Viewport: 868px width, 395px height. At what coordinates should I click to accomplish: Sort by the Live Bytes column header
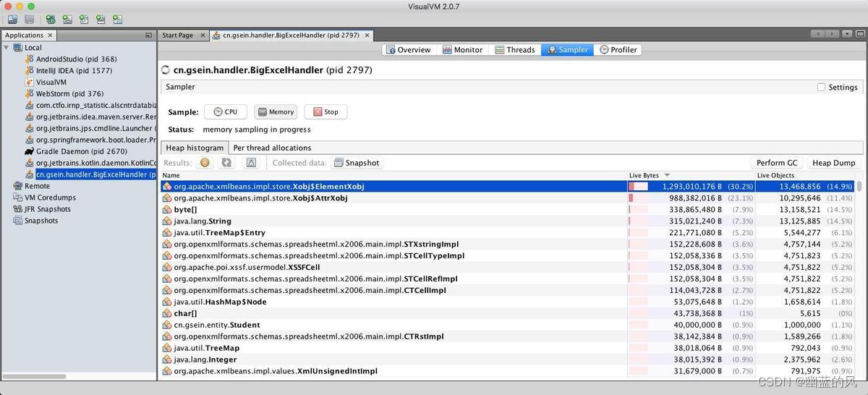(x=691, y=175)
